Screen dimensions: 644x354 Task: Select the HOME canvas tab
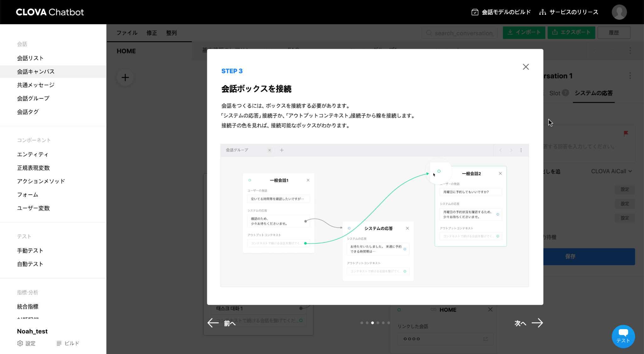tap(126, 51)
